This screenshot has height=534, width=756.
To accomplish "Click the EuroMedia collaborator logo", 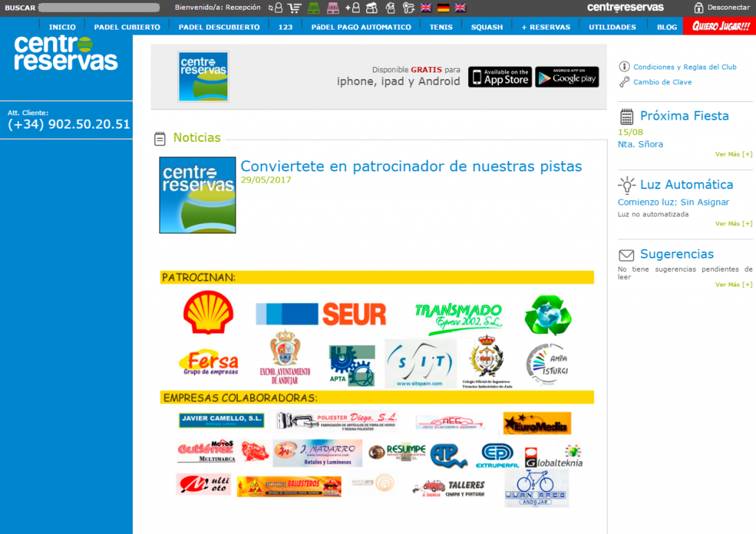I will [537, 423].
